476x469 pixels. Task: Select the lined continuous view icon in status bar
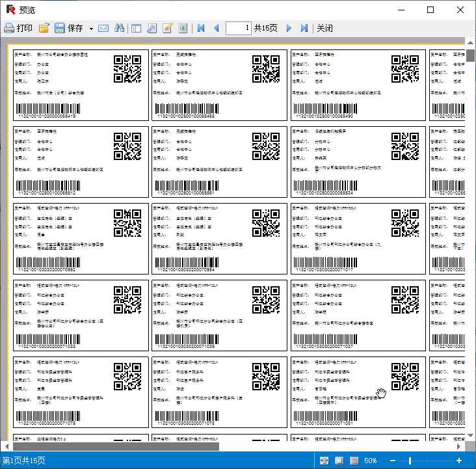[x=354, y=461]
